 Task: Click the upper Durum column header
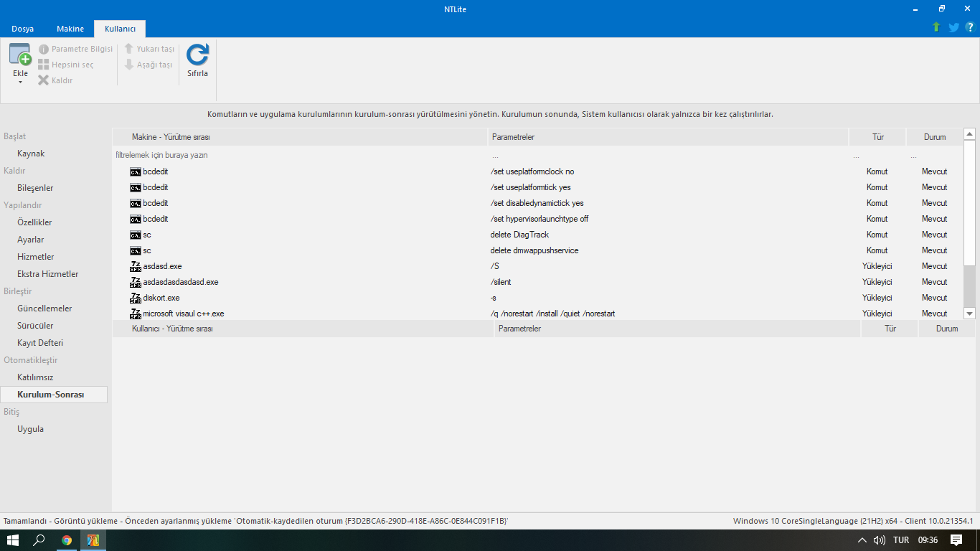(935, 137)
